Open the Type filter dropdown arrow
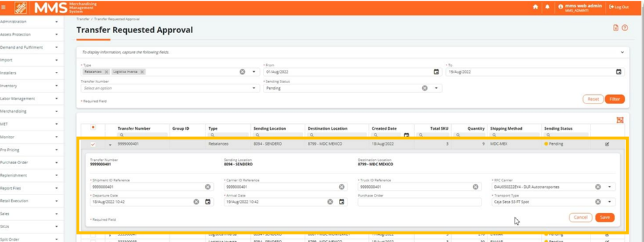 [x=254, y=72]
